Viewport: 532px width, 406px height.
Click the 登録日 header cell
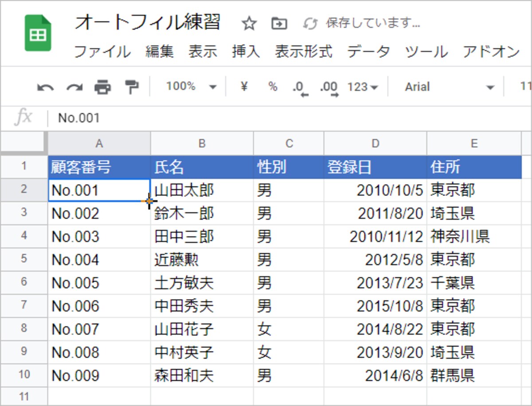click(x=375, y=167)
